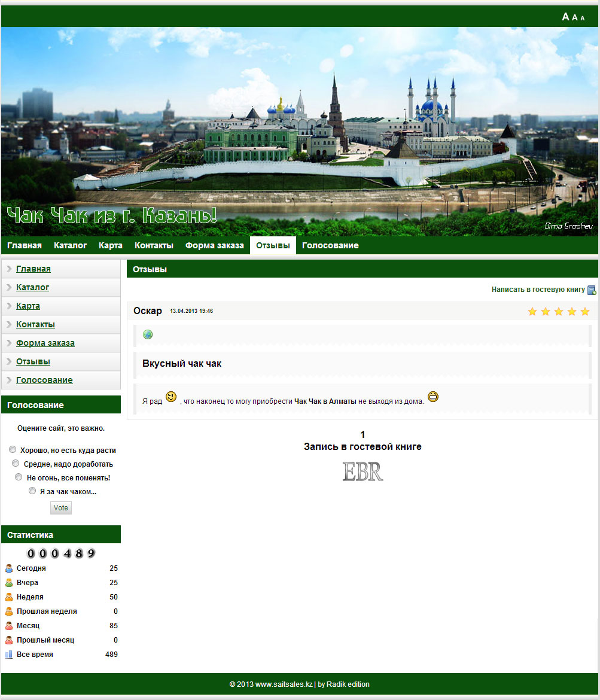The image size is (600, 700).
Task: Click arrow beside sidebar Форма заказа item
Action: [x=9, y=343]
